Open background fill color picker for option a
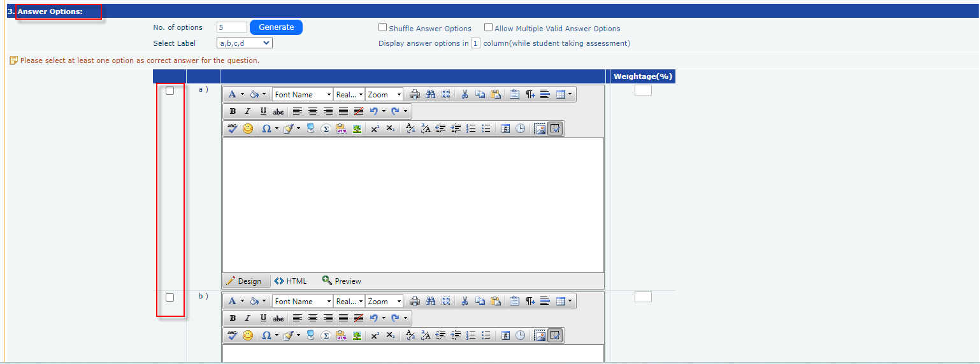This screenshot has height=364, width=980. pos(258,94)
